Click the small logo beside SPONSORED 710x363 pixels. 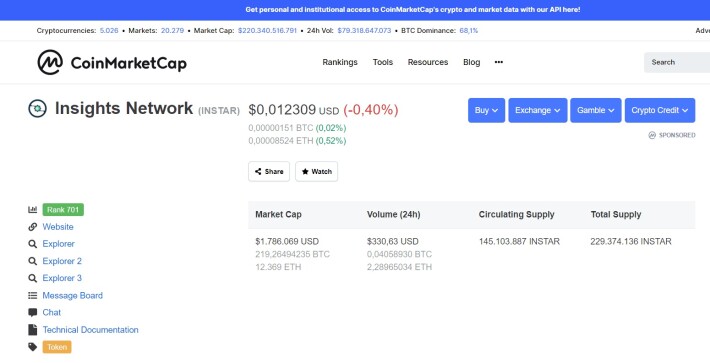coord(652,135)
